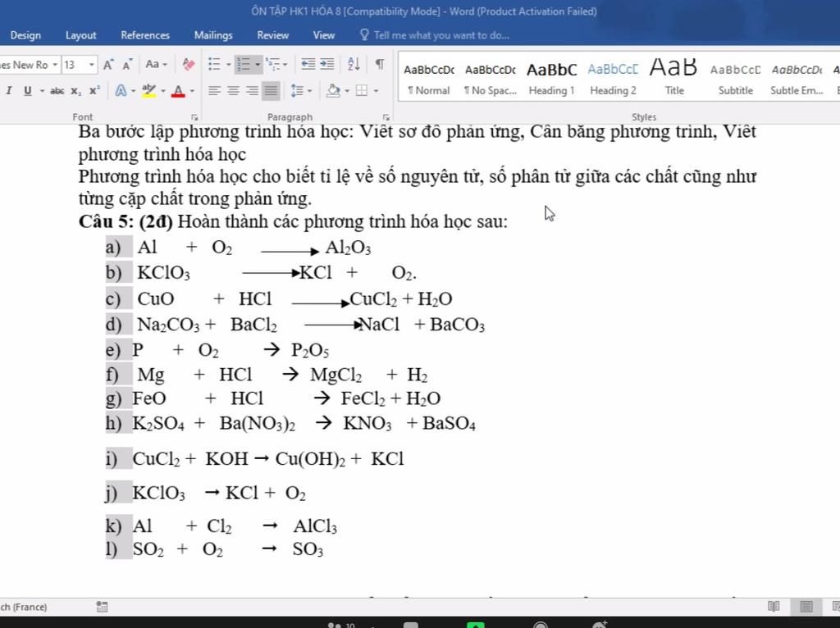The image size is (840, 628).
Task: Increase paragraph indent
Action: 326,64
